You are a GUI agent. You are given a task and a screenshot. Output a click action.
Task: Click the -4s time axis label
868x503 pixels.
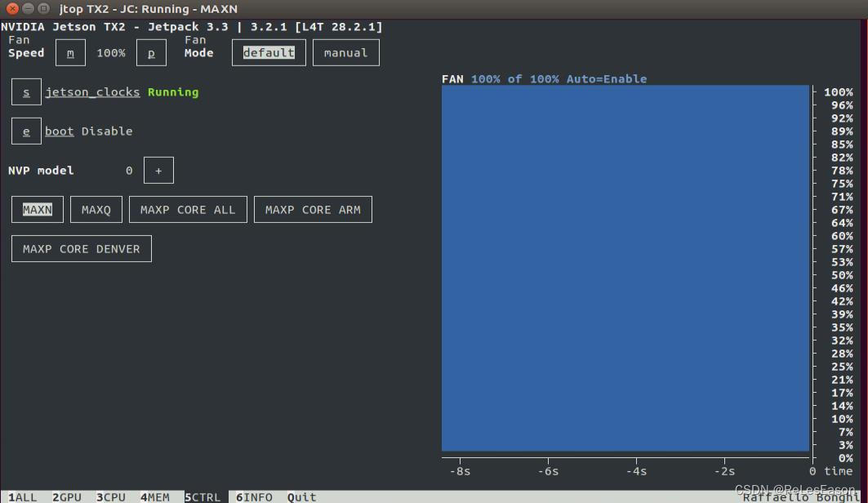[637, 471]
